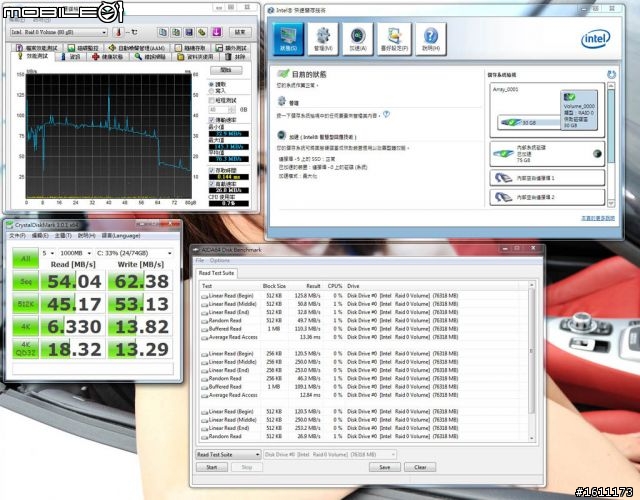Open the Options menu in AIDA64 Disk Benchmark
Screen dimensions: 640x500
pyautogui.click(x=220, y=260)
